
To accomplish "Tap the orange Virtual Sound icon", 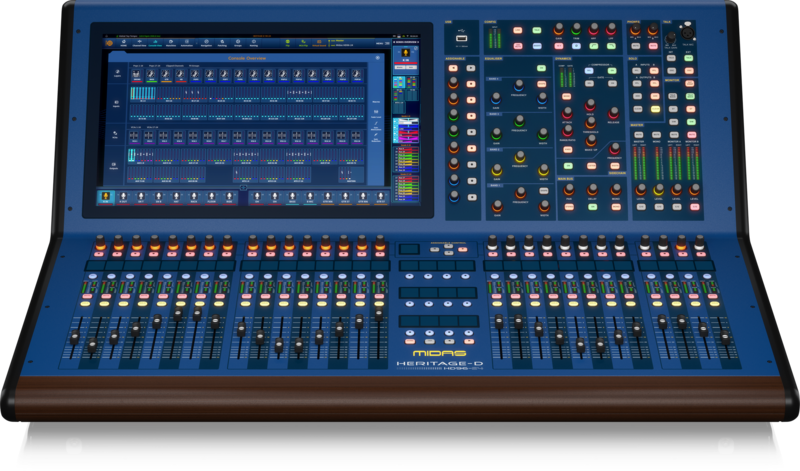I will (319, 43).
